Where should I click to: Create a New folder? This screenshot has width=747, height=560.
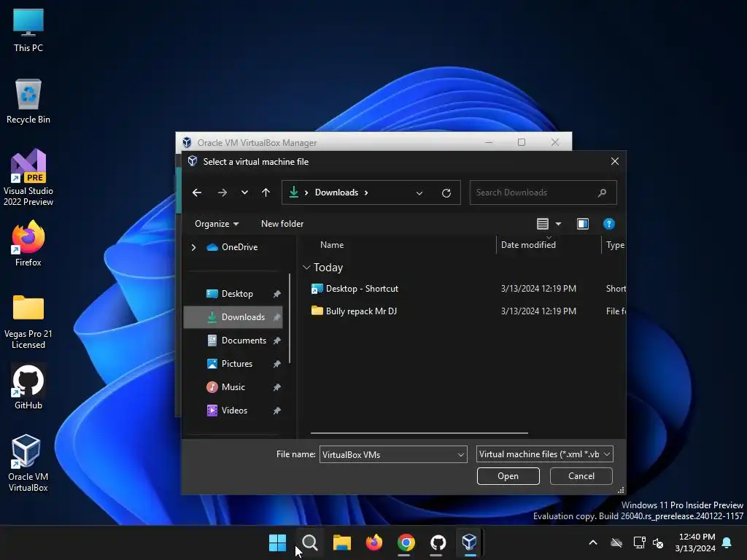pos(282,224)
